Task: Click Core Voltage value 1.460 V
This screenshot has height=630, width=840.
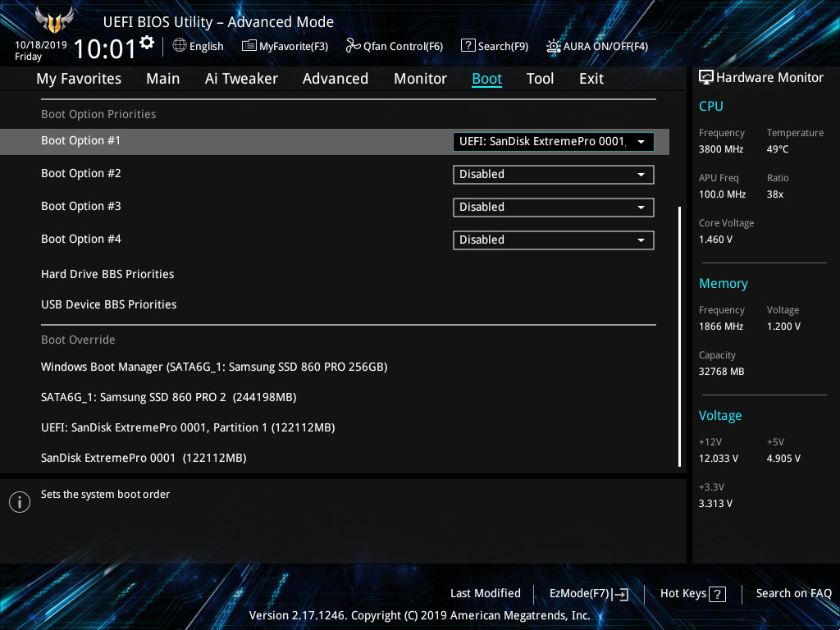Action: 715,240
